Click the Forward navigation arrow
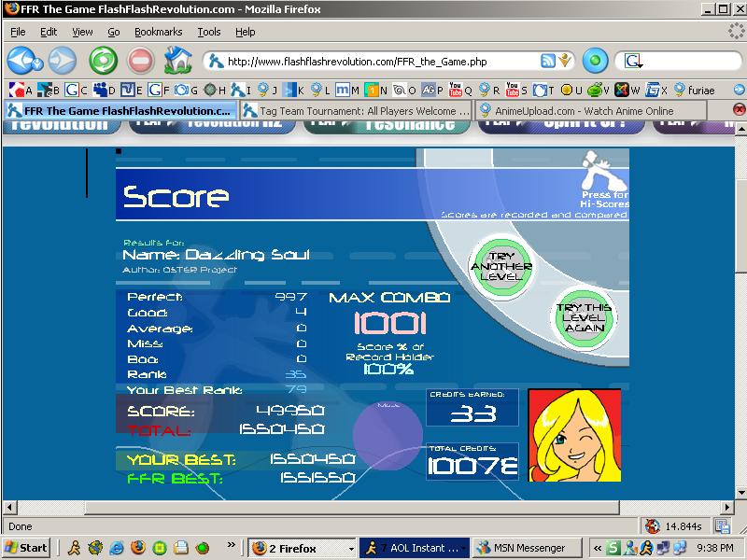 pyautogui.click(x=63, y=61)
